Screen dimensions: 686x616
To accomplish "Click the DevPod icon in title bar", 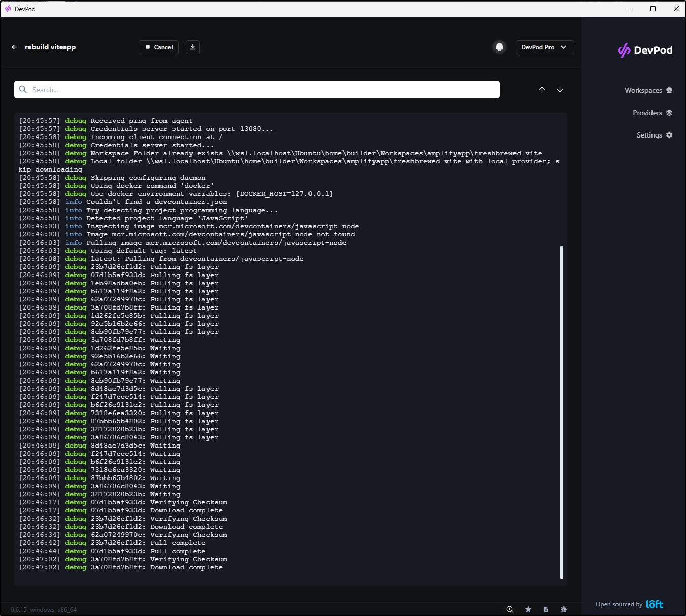I will 8,9.
